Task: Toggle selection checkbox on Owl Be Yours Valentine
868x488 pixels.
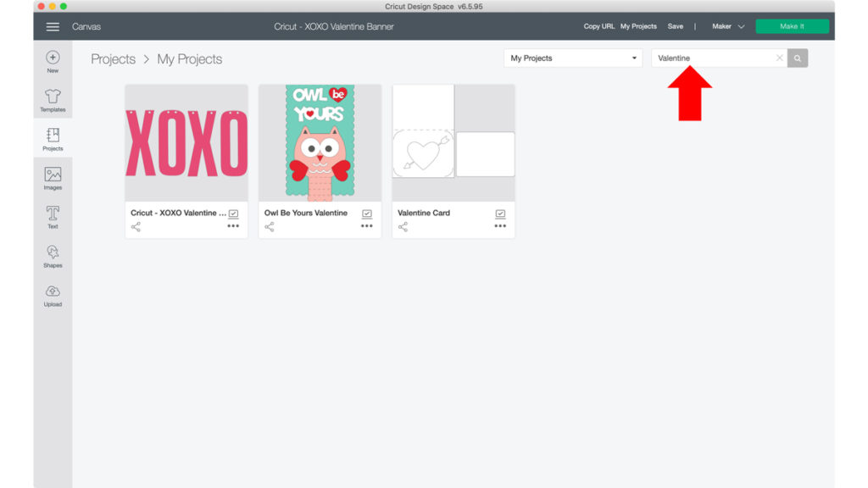Action: (x=367, y=213)
